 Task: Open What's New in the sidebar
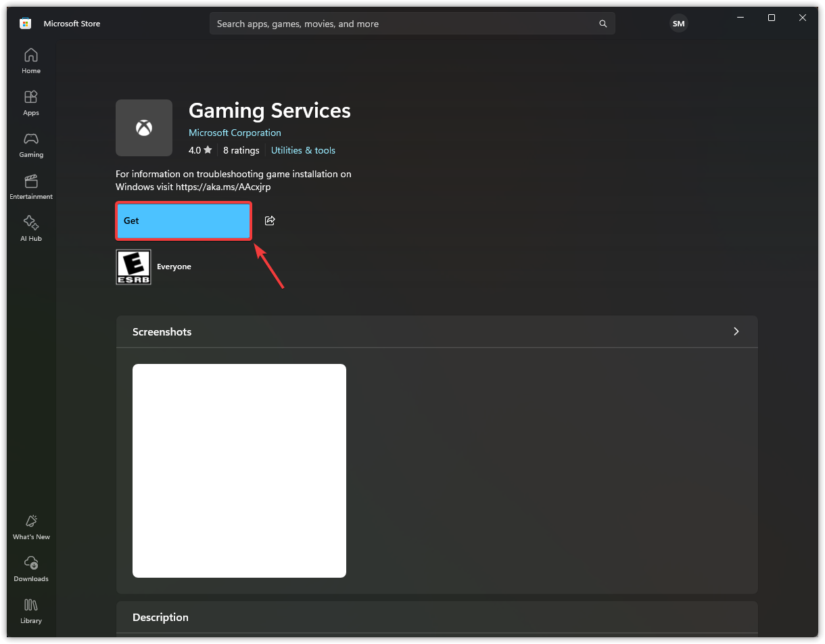click(x=31, y=527)
